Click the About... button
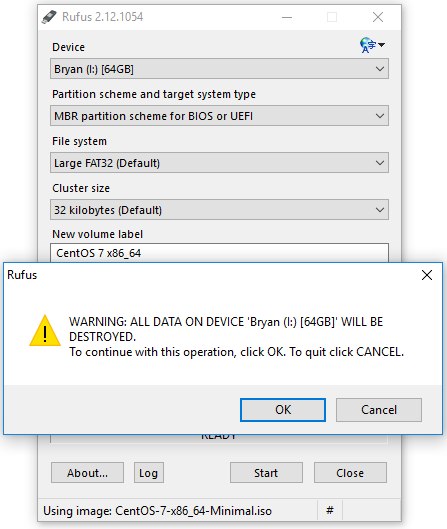 pyautogui.click(x=87, y=473)
